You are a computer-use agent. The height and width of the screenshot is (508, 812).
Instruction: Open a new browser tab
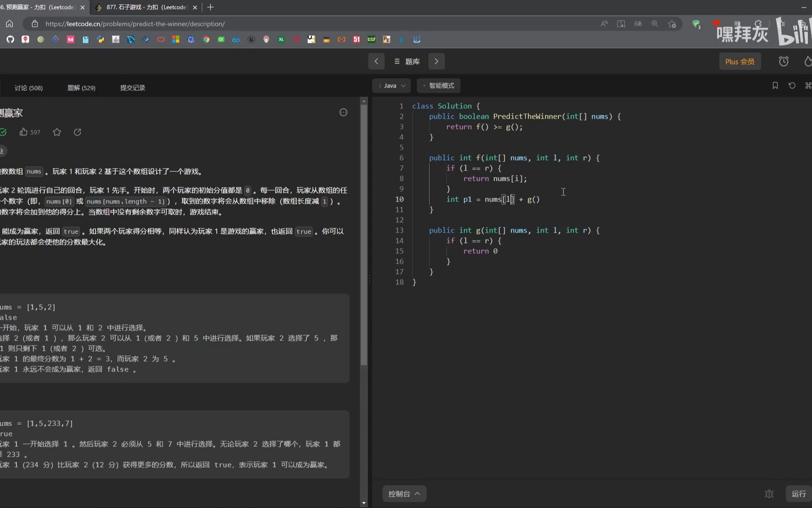point(210,7)
